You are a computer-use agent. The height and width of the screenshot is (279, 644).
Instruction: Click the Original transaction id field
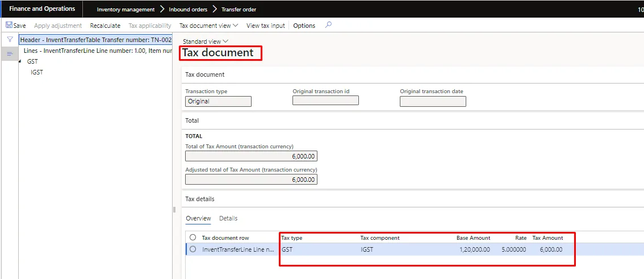(x=326, y=100)
